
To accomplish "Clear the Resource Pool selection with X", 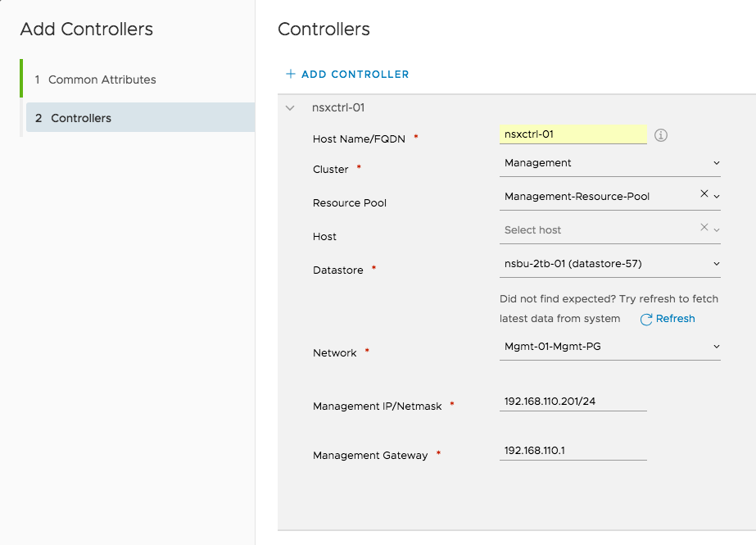I will coord(704,193).
